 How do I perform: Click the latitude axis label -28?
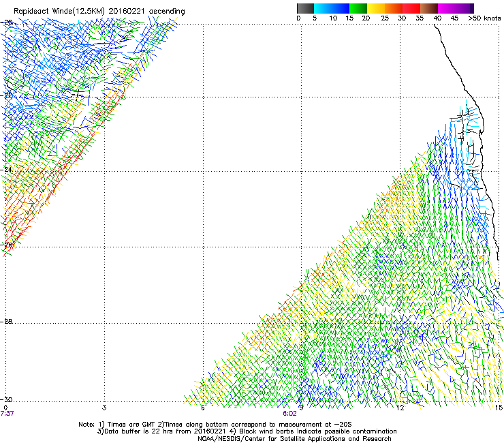(x=6, y=322)
